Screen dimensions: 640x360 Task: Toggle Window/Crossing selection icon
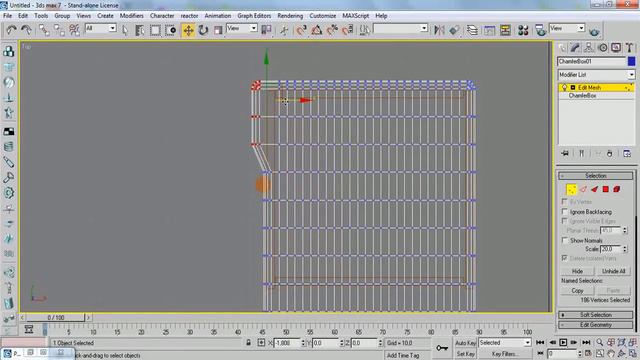(x=171, y=30)
